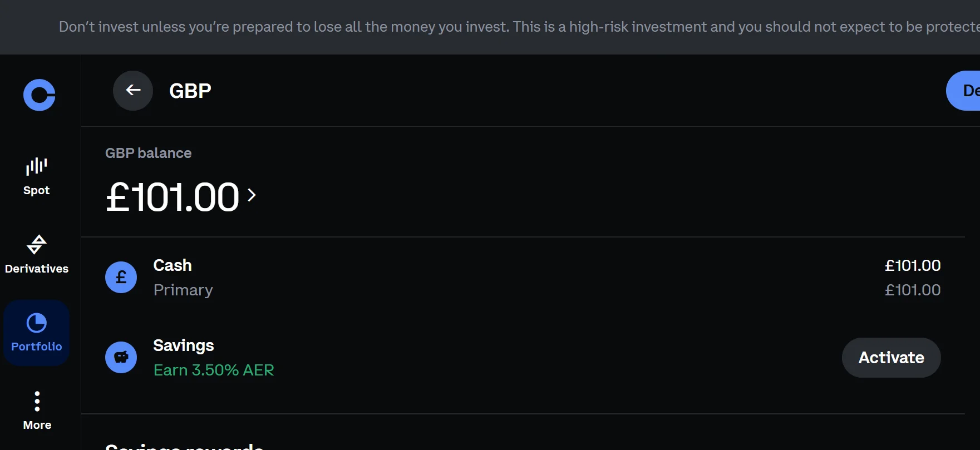The width and height of the screenshot is (980, 450).
Task: Activate the Savings account
Action: pyautogui.click(x=891, y=357)
